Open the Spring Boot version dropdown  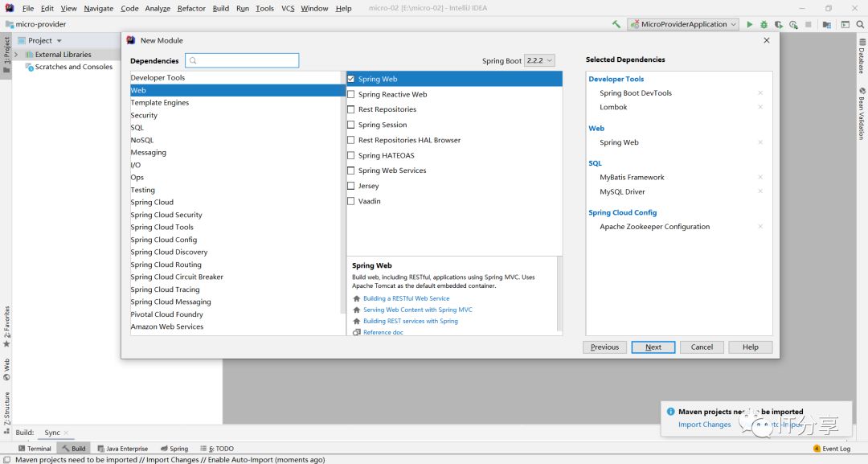pyautogui.click(x=539, y=60)
